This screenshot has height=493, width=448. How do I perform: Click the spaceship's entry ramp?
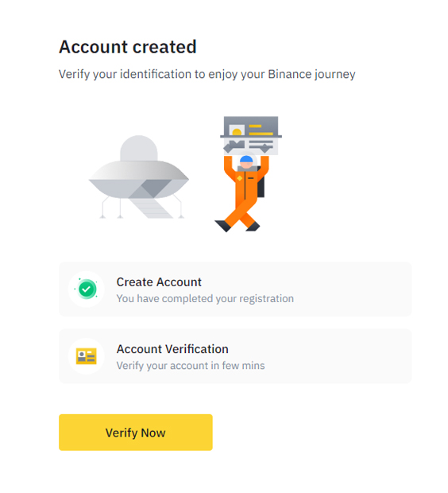tap(151, 204)
